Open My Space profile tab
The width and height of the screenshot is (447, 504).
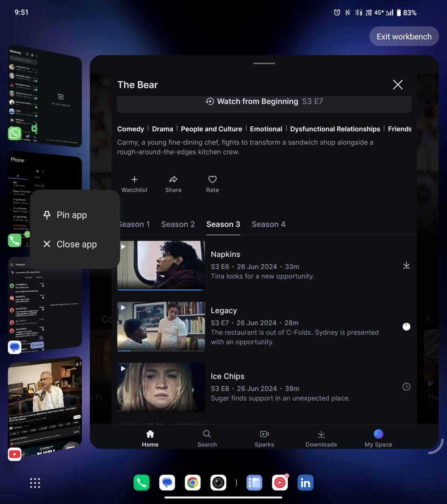[x=378, y=438]
